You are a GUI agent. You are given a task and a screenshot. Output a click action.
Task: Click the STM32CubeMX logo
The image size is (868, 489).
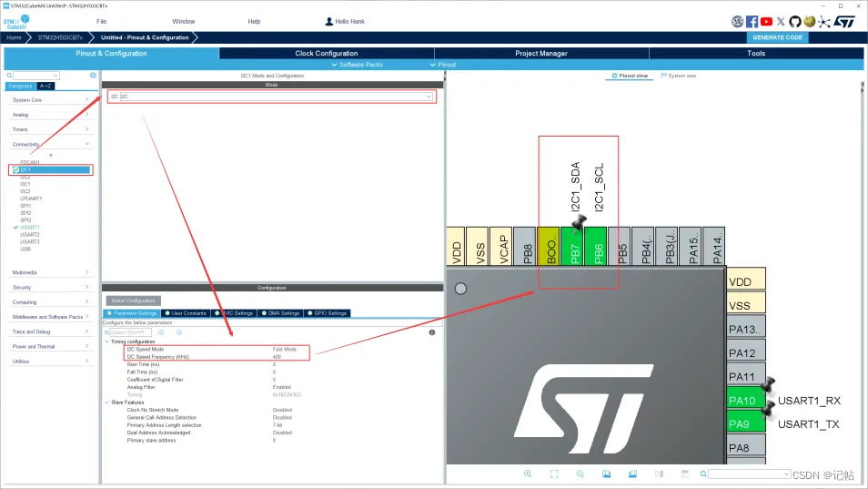point(16,22)
